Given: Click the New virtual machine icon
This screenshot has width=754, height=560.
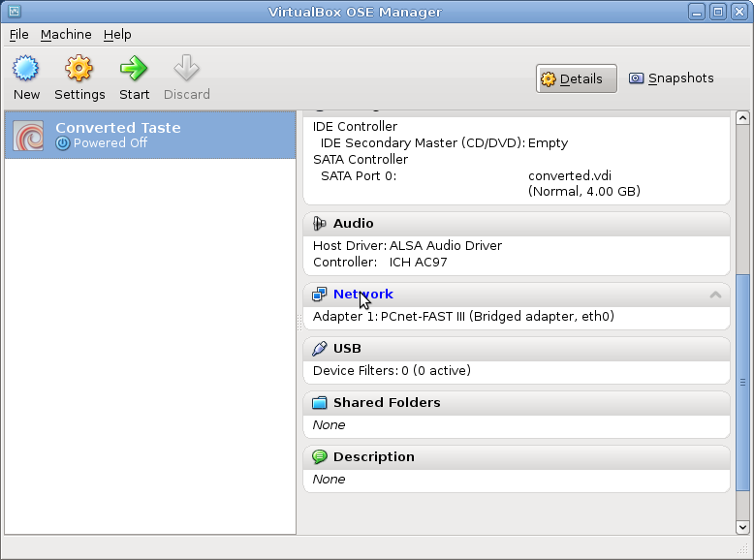Looking at the screenshot, I should [25, 68].
